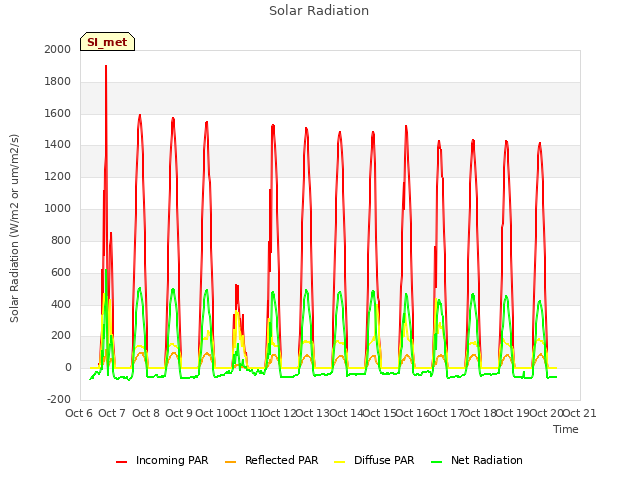
Task: Click the Oct 21 x-axis tick label
Action: [x=580, y=413]
